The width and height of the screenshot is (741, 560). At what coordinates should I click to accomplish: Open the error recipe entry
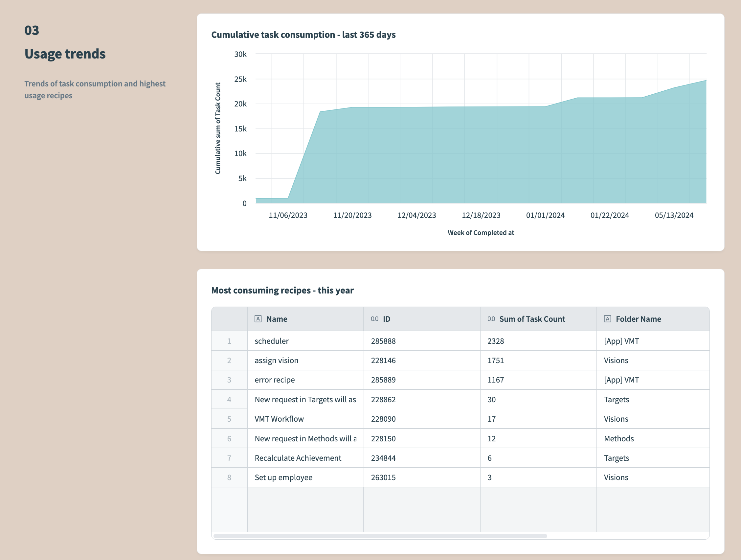click(x=275, y=380)
